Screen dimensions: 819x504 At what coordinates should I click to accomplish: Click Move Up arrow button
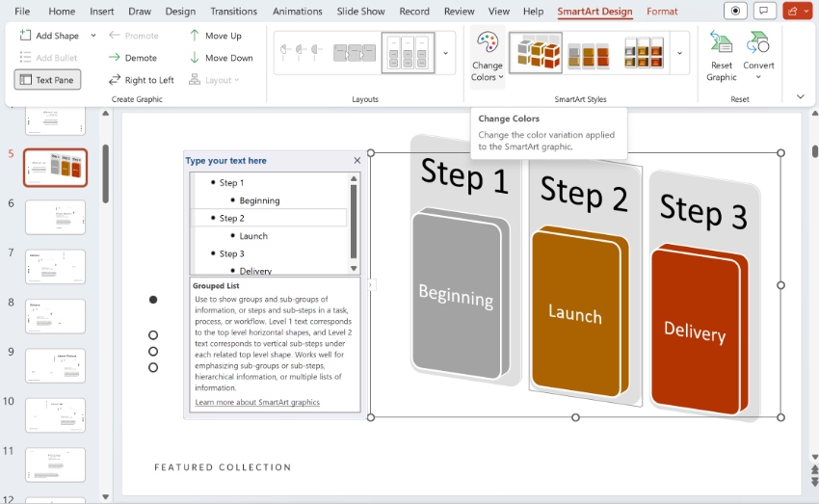(x=216, y=36)
